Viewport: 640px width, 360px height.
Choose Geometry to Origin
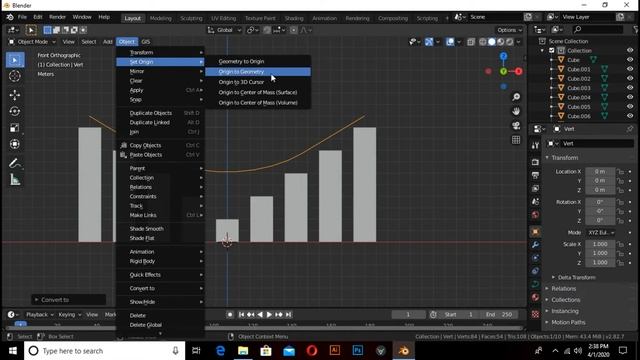[258, 62]
